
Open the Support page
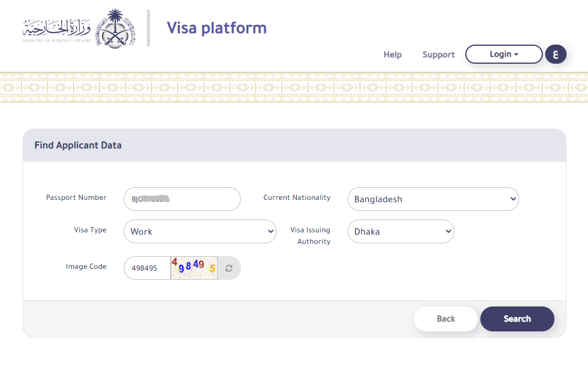pyautogui.click(x=438, y=54)
